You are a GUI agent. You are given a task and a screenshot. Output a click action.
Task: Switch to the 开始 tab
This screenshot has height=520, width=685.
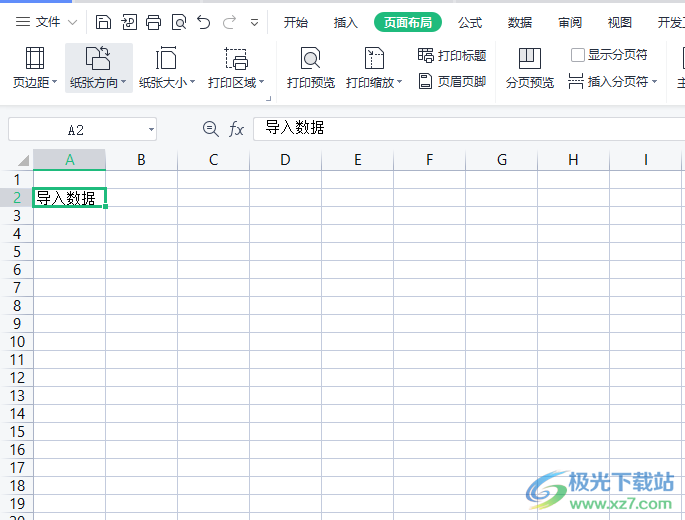click(296, 22)
